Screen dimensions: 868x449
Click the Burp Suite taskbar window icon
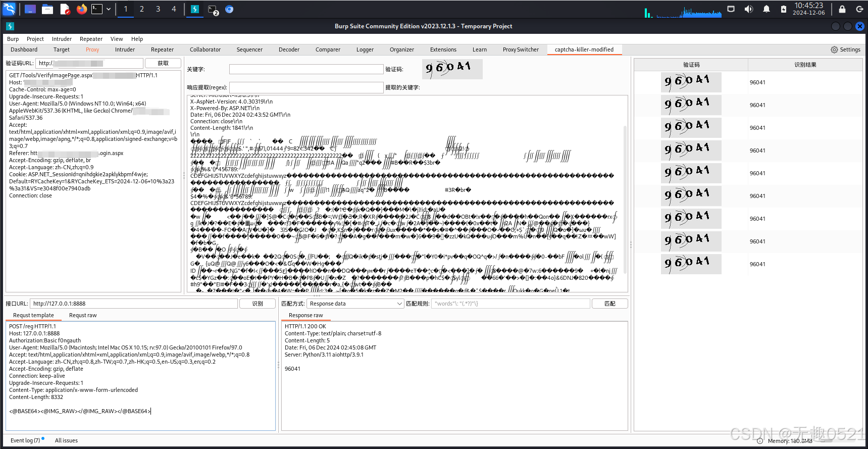pos(195,9)
